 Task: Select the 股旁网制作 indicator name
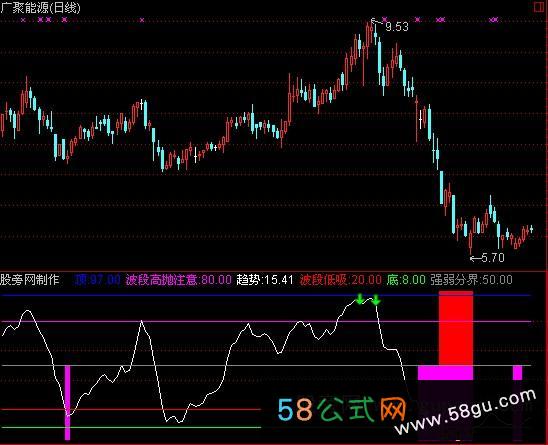tap(30, 280)
